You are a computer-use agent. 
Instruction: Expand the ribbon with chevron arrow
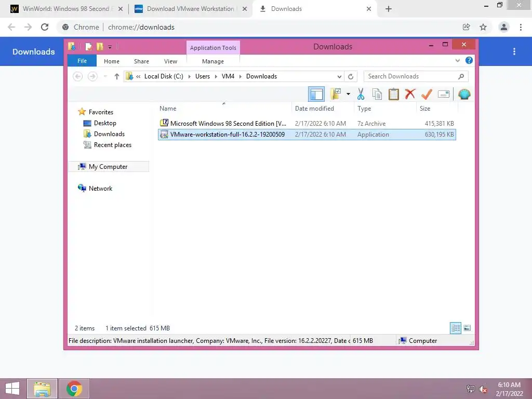coord(457,60)
